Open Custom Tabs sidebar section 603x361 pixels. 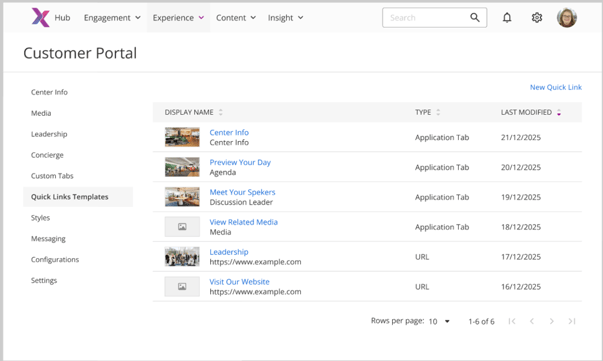coord(52,176)
